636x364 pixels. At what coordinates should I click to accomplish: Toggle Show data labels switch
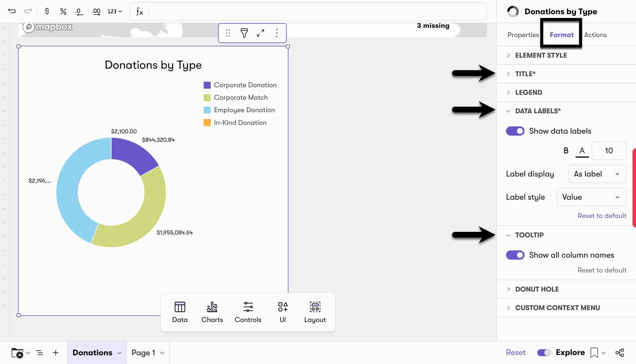point(515,131)
